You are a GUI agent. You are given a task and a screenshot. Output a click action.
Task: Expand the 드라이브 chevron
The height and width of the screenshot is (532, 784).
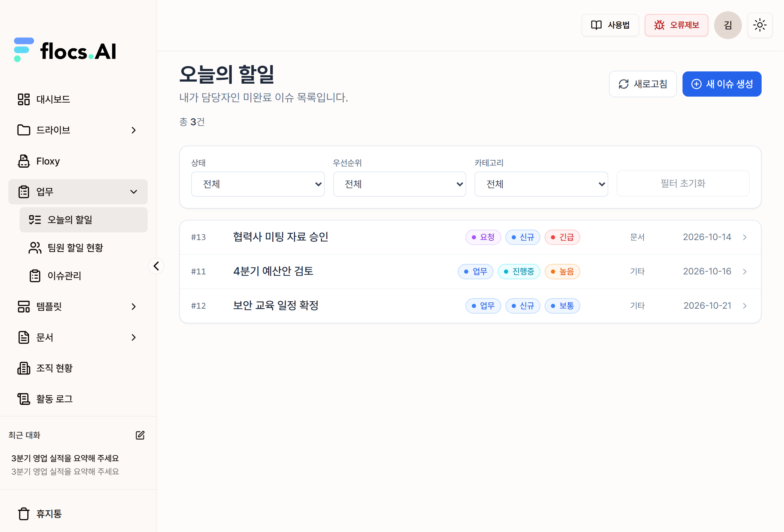[x=134, y=130]
